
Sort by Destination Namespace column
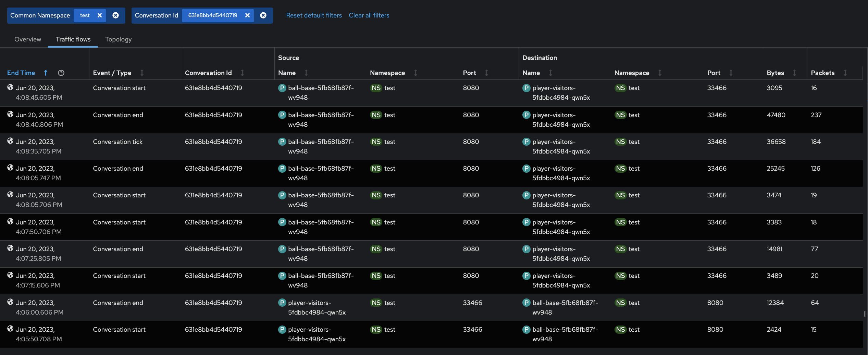660,73
